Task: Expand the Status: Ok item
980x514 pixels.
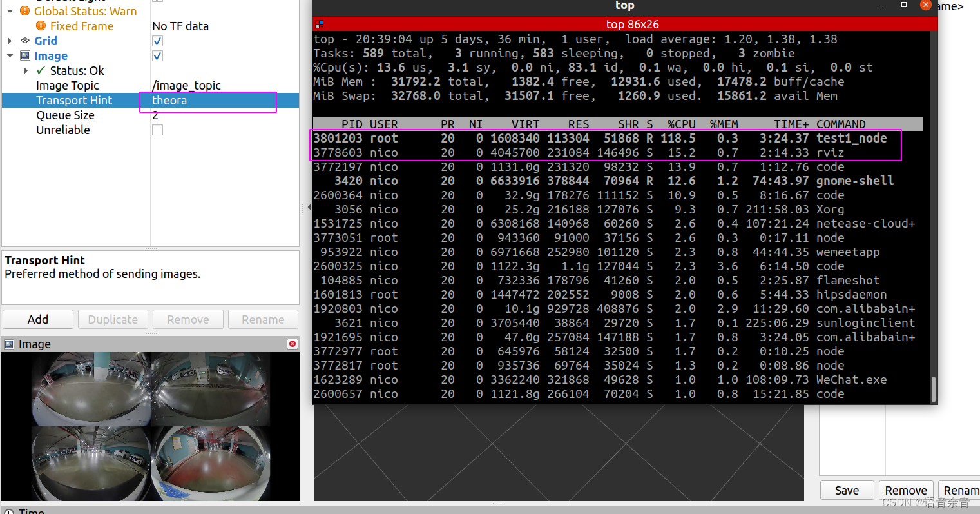Action: click(26, 70)
